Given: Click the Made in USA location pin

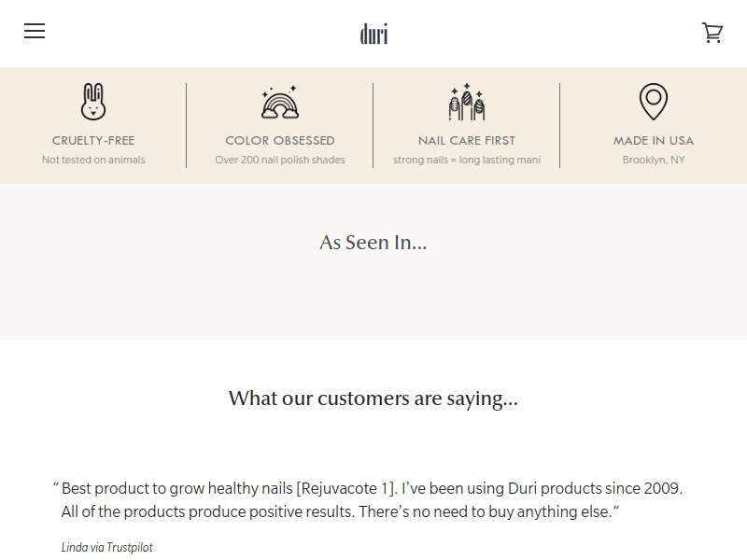Looking at the screenshot, I should [x=654, y=102].
